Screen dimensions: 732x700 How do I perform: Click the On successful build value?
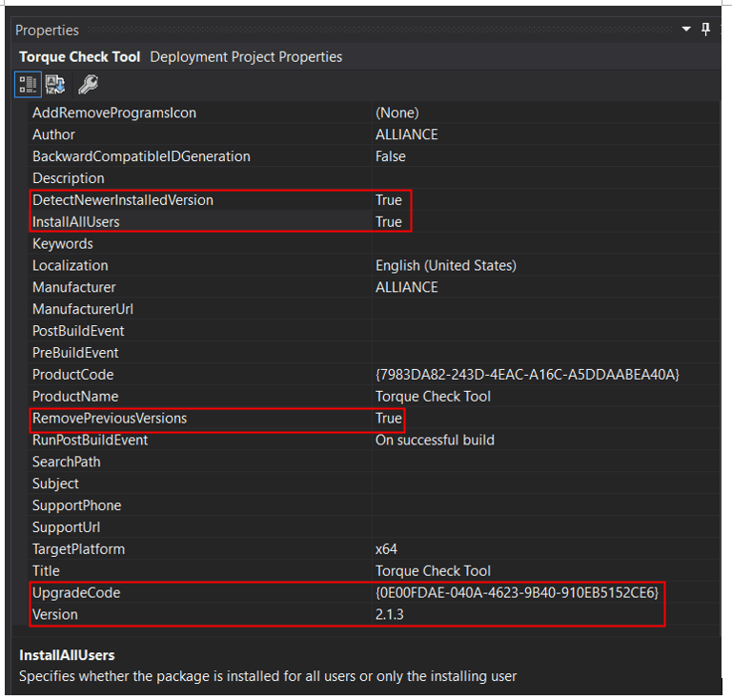[435, 441]
